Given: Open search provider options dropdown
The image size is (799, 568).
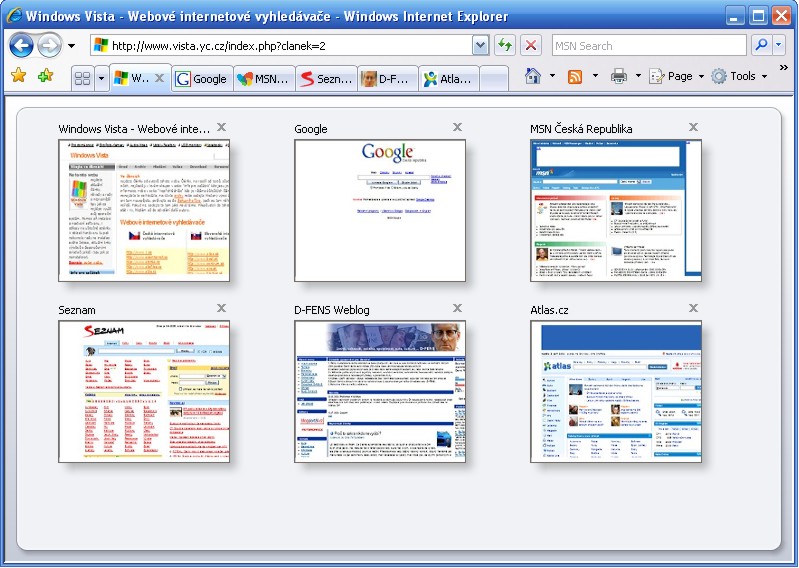Looking at the screenshot, I should point(779,46).
